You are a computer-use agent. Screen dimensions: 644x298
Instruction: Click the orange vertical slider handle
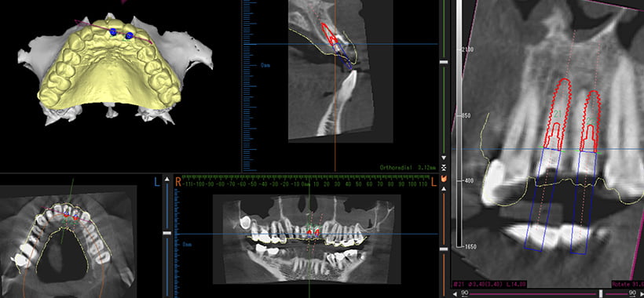(x=444, y=249)
